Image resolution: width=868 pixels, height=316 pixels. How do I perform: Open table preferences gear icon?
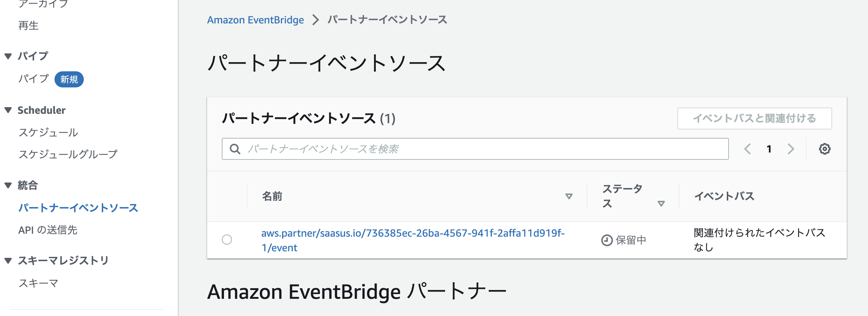click(824, 149)
